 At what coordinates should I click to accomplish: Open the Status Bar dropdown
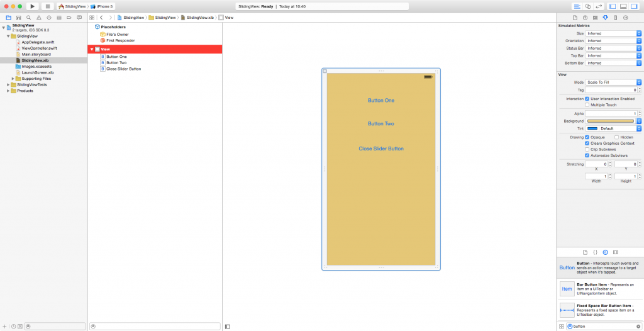613,48
